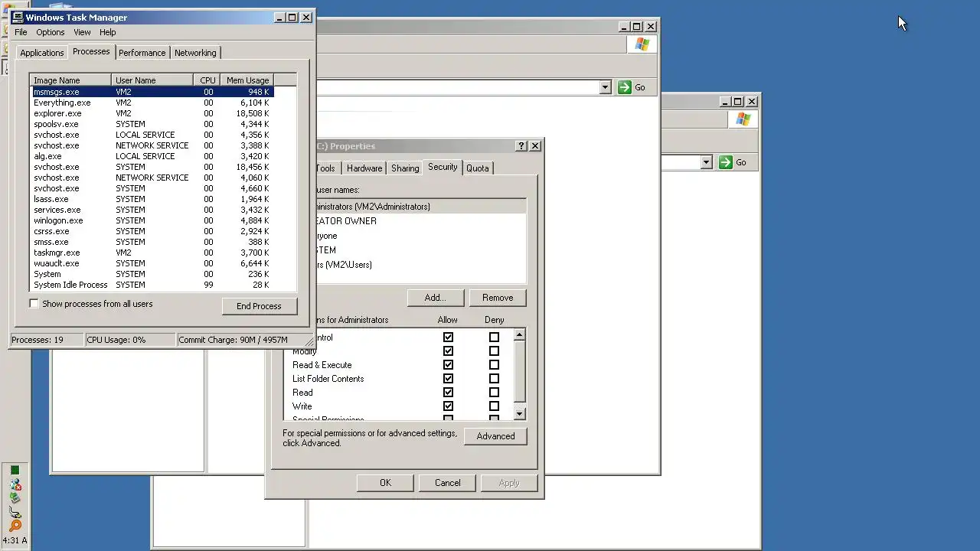Viewport: 980px width, 551px height.
Task: Open the Options menu in Task Manager
Action: pyautogui.click(x=51, y=32)
